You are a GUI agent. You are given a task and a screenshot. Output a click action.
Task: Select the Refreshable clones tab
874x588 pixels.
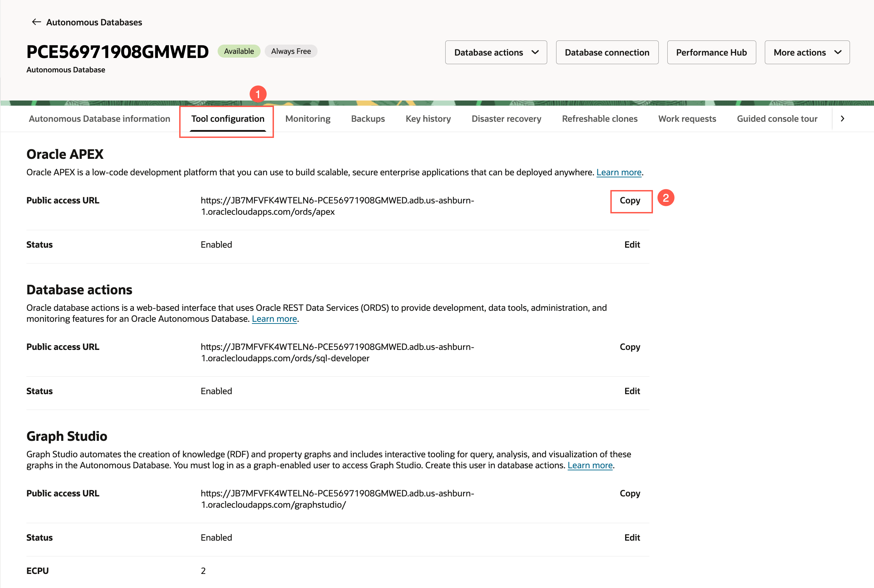tap(599, 119)
